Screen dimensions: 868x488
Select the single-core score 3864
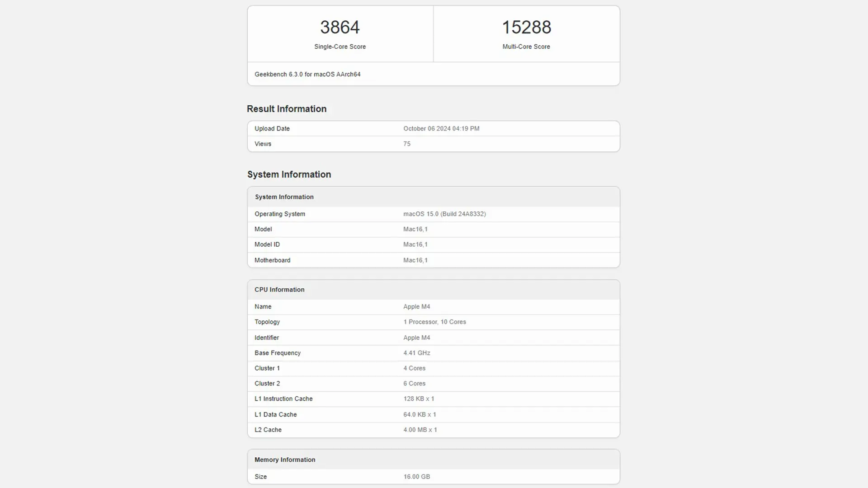340,27
